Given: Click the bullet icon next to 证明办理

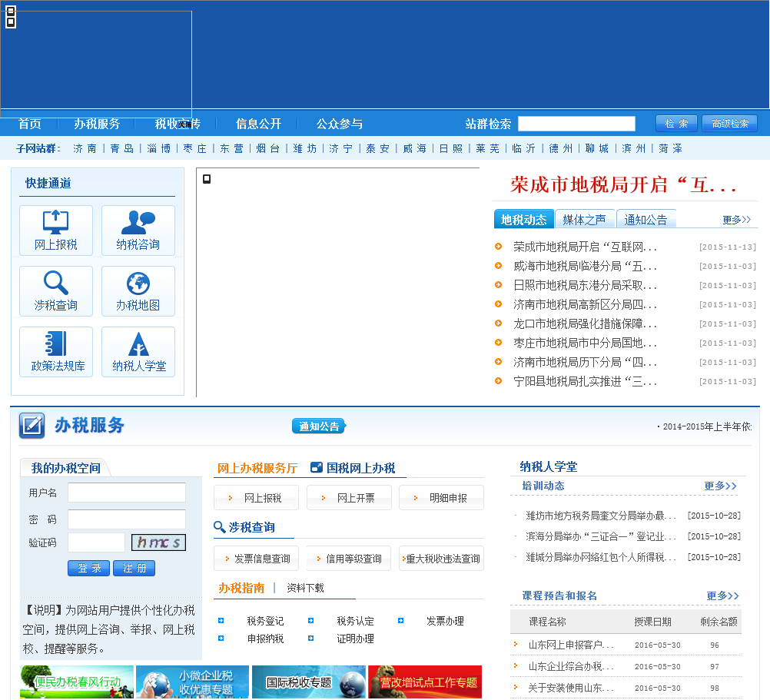Looking at the screenshot, I should (311, 639).
